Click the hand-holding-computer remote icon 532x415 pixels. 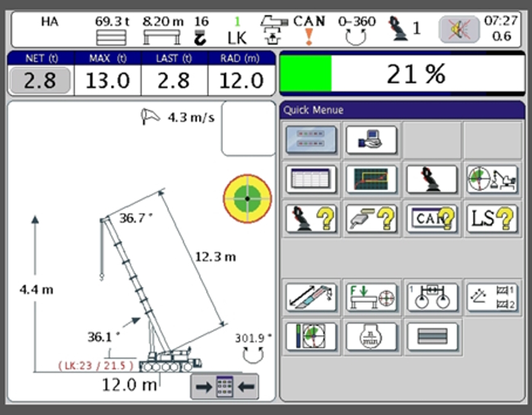tap(372, 140)
